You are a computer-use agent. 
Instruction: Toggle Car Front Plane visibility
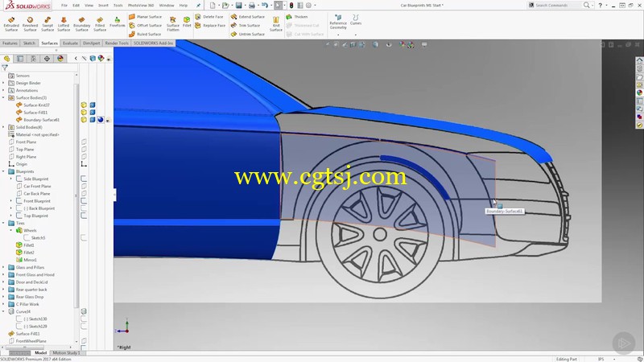pyautogui.click(x=84, y=187)
